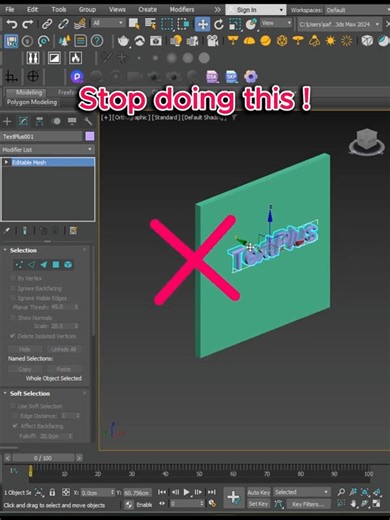
Task: Click the Undo arrow icon
Action: tap(12, 24)
